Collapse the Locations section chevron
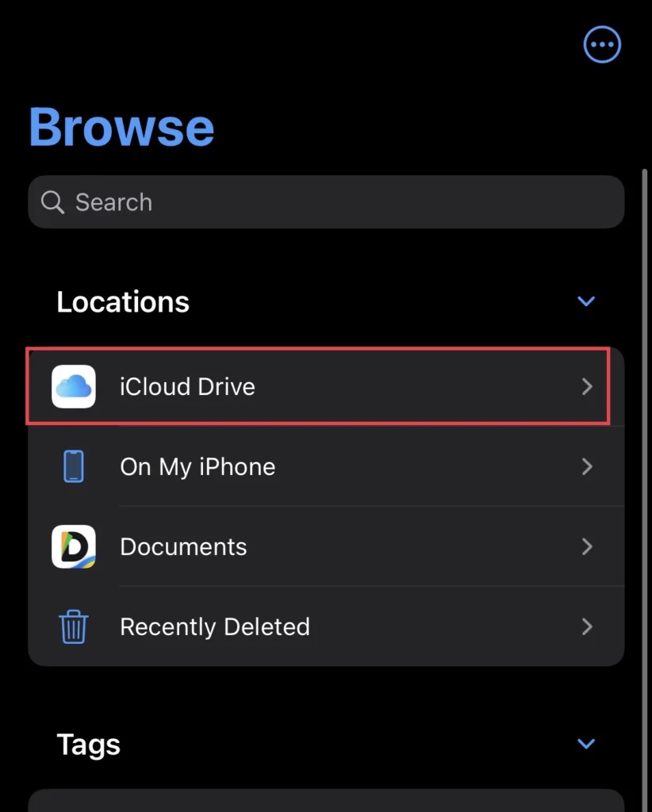Viewport: 652px width, 812px height. coord(586,301)
